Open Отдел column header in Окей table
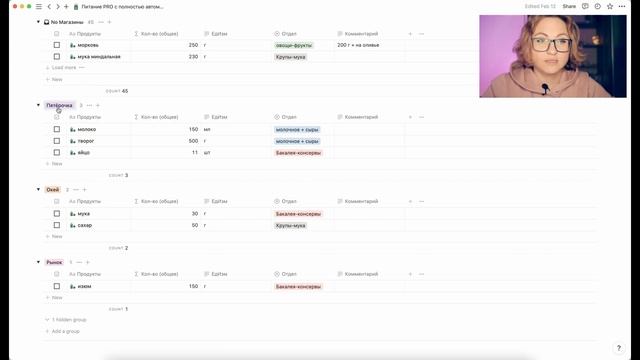Screen dimensions: 640x360 [286, 201]
